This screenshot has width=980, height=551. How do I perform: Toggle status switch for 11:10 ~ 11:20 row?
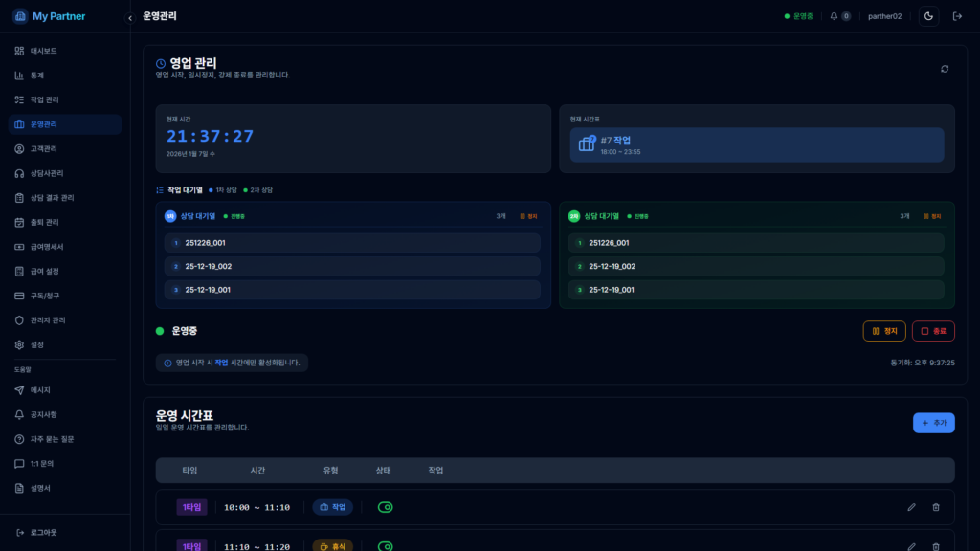tap(386, 546)
